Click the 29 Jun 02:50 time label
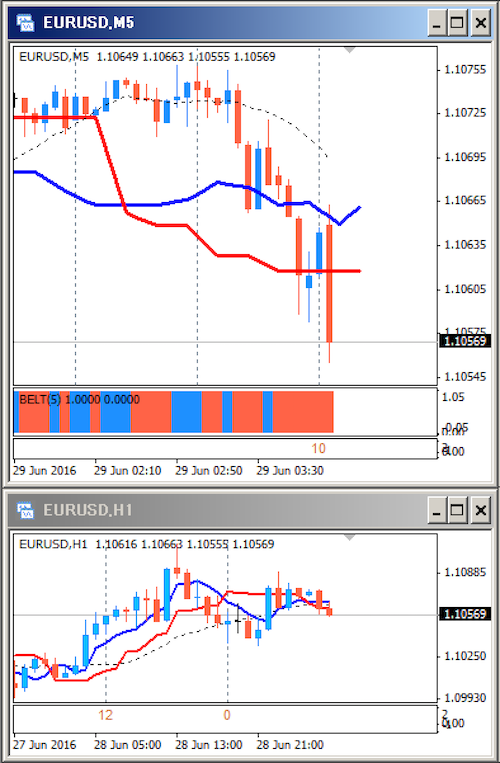Screen dimensions: 500x763 (209, 471)
